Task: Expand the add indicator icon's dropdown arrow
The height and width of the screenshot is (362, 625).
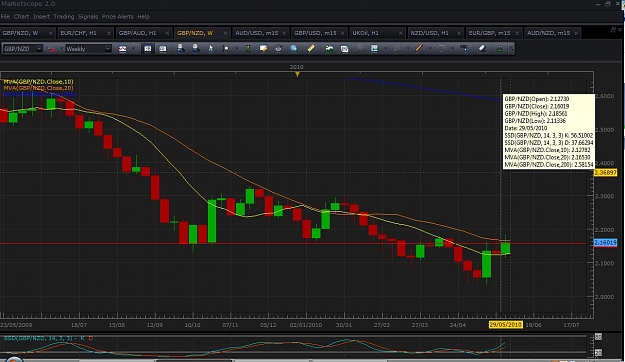Action: [x=385, y=49]
